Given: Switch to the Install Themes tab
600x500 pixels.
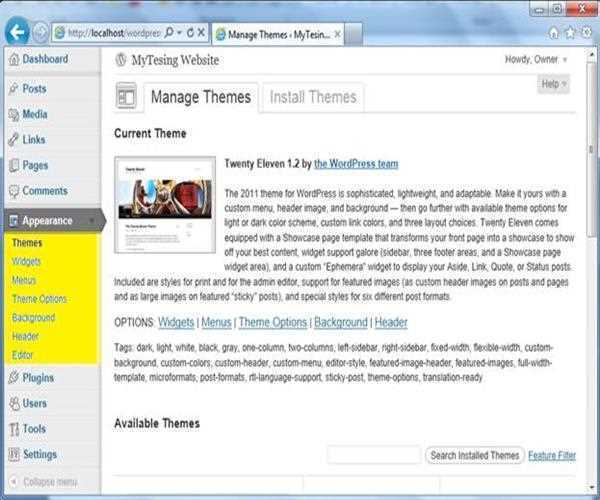Looking at the screenshot, I should (x=313, y=97).
